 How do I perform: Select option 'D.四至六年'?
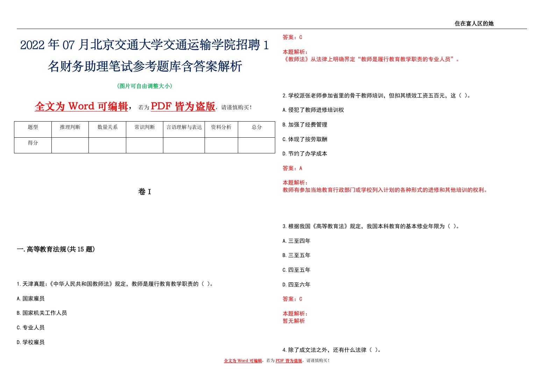[297, 285]
